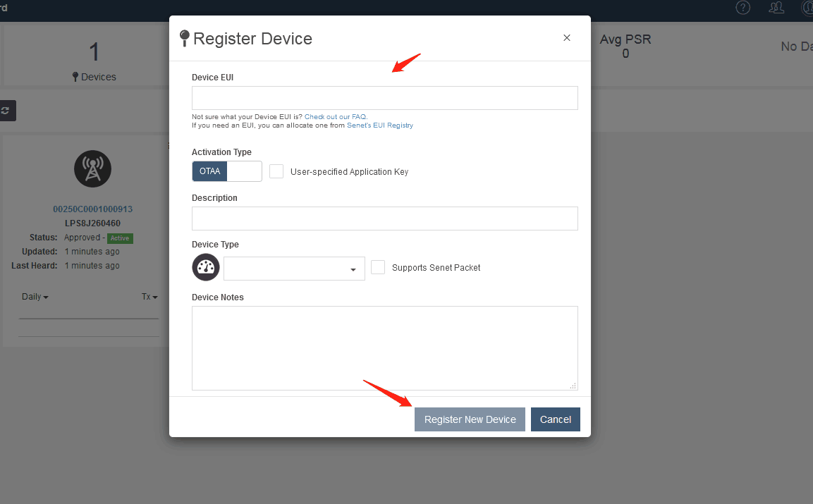Click the gateway antenna tower icon
The height and width of the screenshot is (504, 813).
click(x=93, y=169)
